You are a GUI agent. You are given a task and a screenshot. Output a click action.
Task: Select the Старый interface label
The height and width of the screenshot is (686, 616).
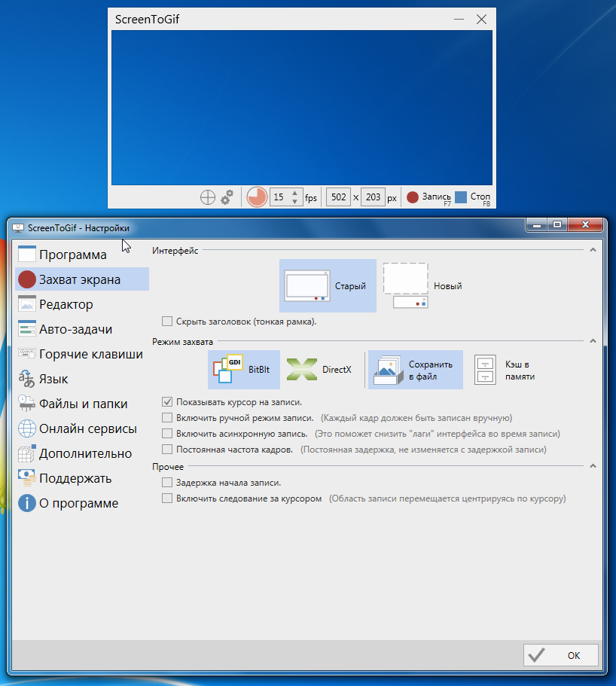pos(350,286)
